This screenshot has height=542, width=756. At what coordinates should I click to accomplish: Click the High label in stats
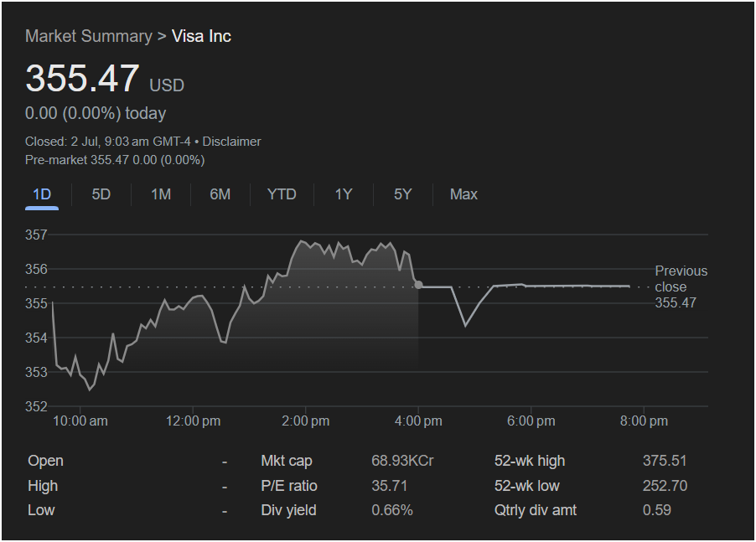coord(43,486)
